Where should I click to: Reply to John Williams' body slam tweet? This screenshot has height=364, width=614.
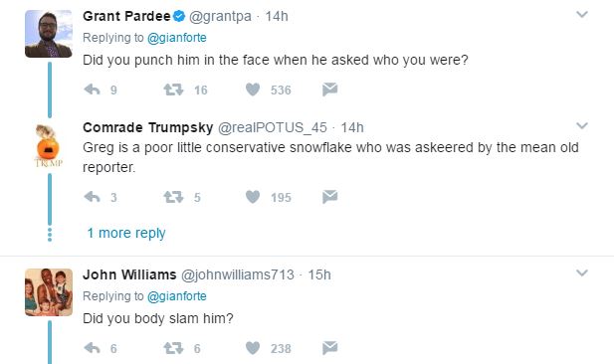[x=92, y=348]
